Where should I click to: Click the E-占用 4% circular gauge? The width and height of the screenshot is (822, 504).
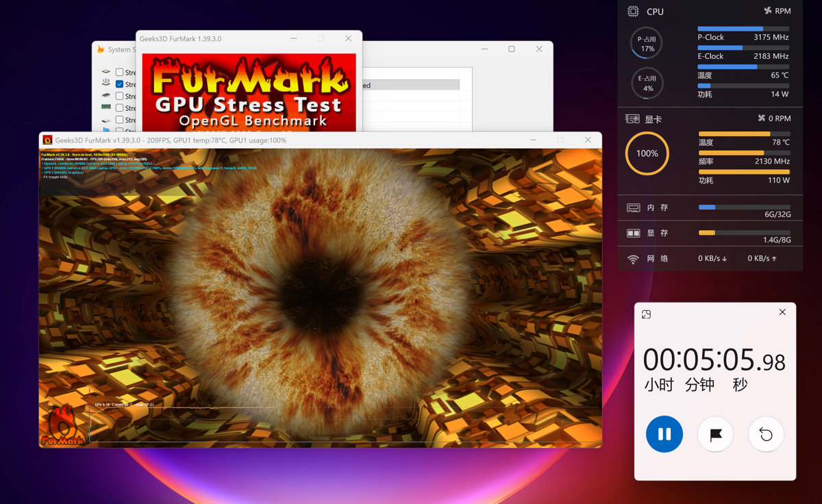click(647, 83)
